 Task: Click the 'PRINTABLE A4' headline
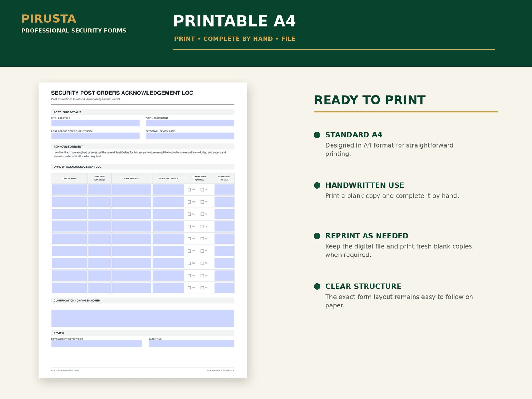pyautogui.click(x=234, y=21)
